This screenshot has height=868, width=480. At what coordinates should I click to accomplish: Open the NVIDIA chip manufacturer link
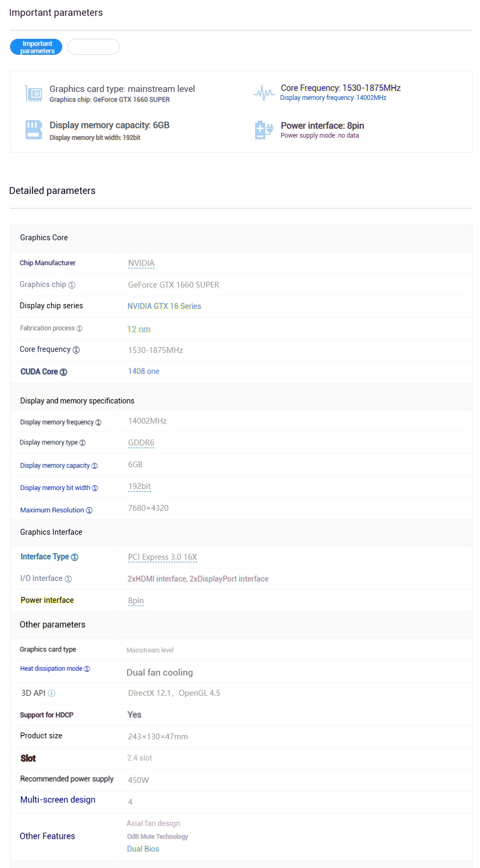[141, 263]
